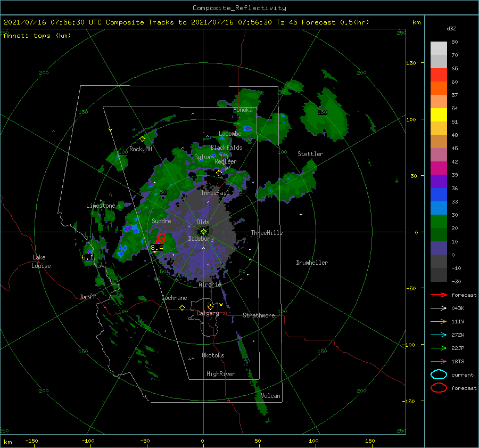
Task: Click the yellow diamond marker above Calgary
Action: (x=210, y=307)
